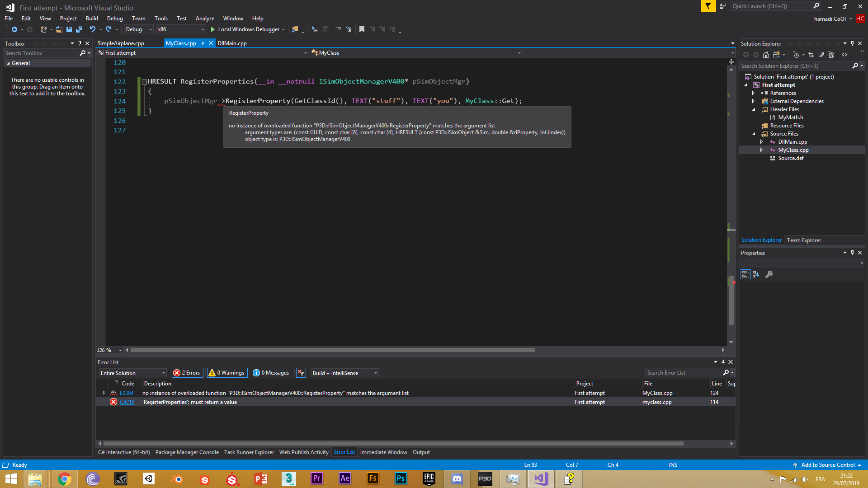The image size is (868, 488).
Task: Start the Local Windows Debugger
Action: pyautogui.click(x=247, y=29)
